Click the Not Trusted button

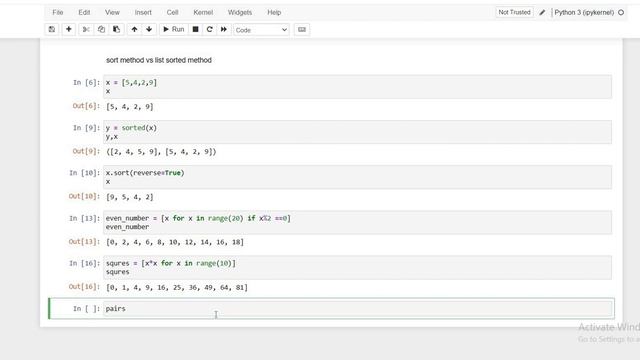514,12
